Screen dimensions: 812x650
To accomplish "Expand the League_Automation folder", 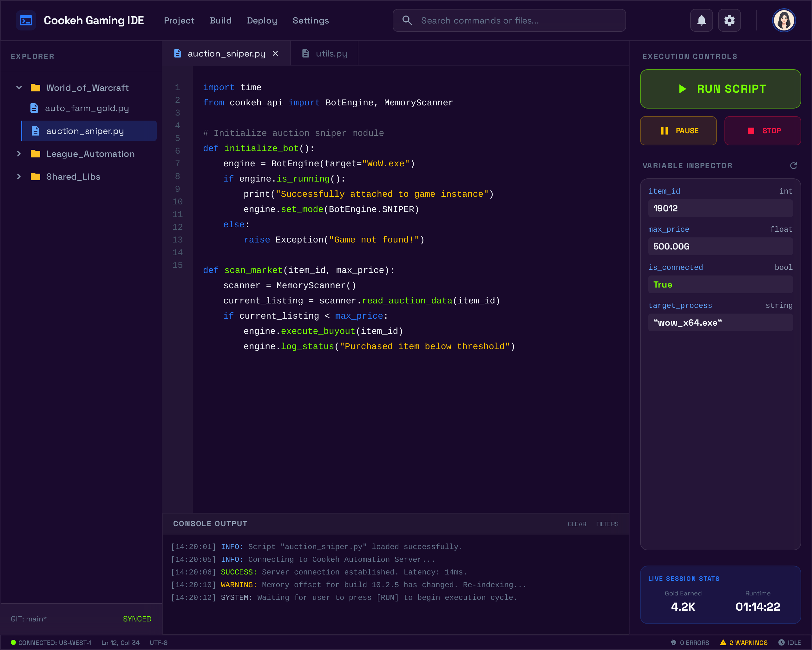I will [19, 154].
